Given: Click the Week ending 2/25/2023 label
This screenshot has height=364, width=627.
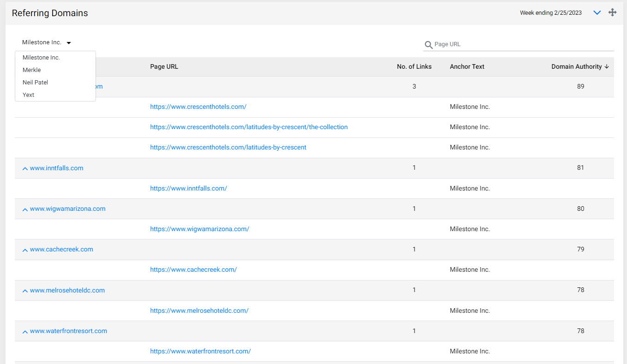Looking at the screenshot, I should pyautogui.click(x=551, y=13).
